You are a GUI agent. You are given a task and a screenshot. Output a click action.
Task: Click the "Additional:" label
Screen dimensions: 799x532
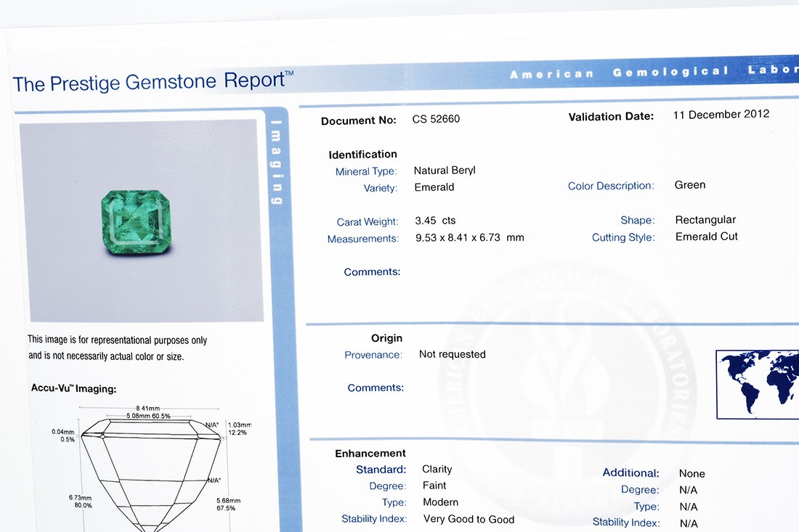coord(630,473)
